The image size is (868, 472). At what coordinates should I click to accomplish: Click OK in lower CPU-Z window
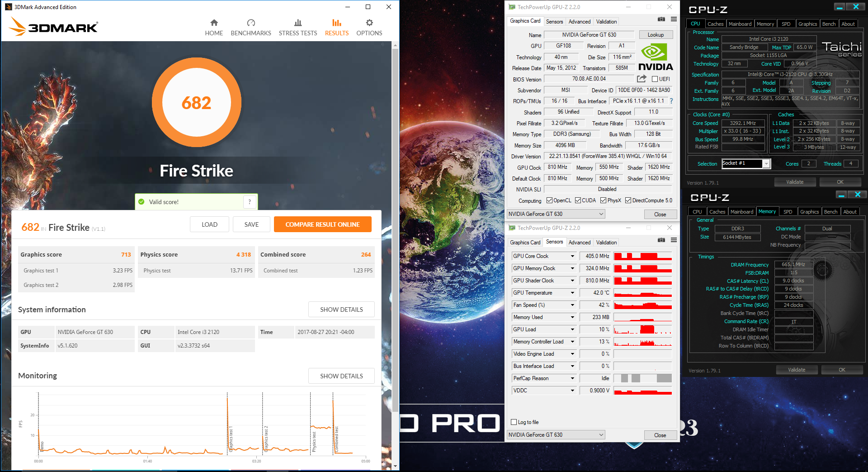(x=842, y=370)
